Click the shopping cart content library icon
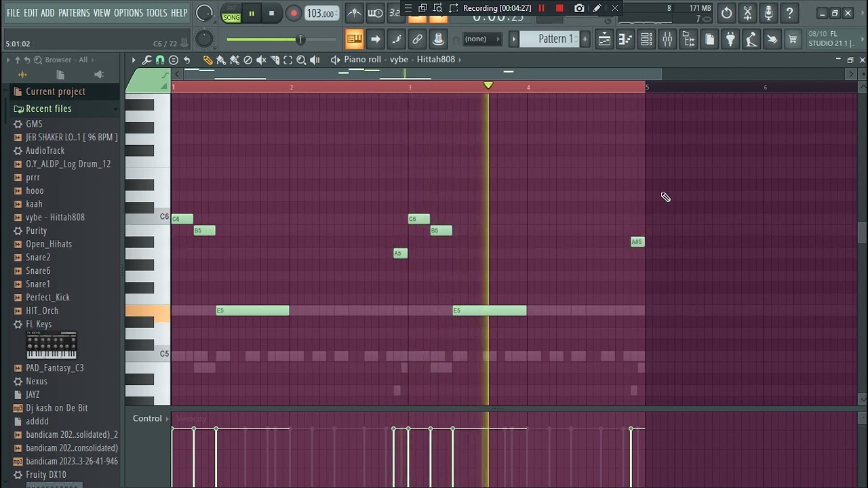This screenshot has width=868, height=488. (793, 39)
